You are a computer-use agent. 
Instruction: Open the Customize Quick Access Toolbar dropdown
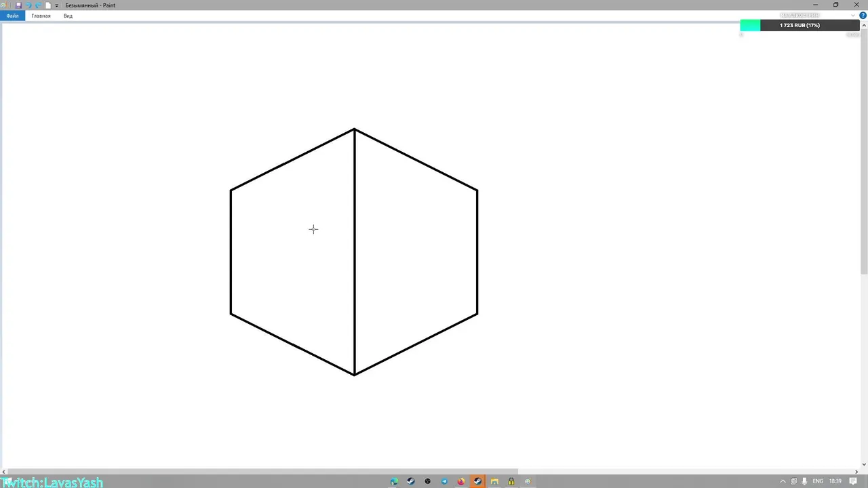click(57, 5)
